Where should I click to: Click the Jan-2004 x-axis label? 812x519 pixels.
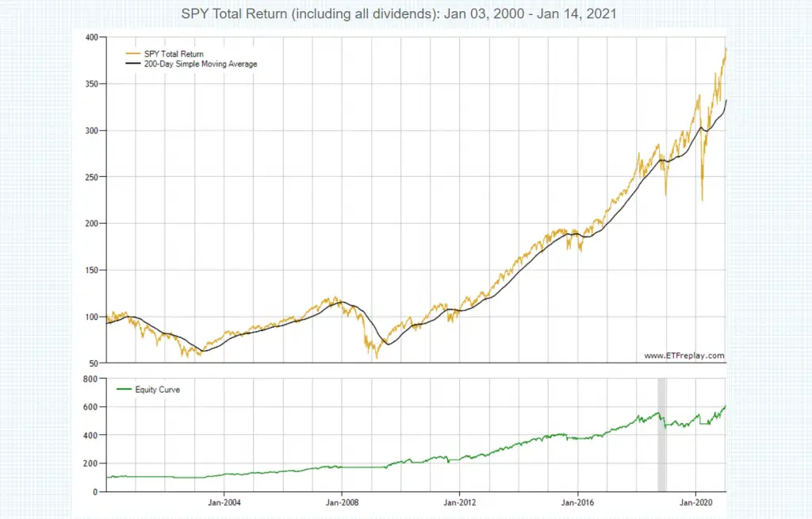pyautogui.click(x=224, y=502)
